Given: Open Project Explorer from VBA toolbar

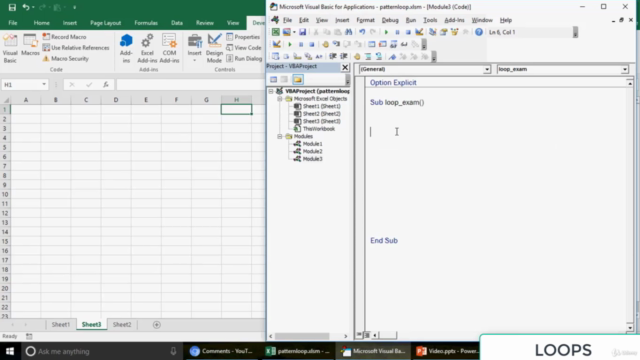Looking at the screenshot, I should pos(433,32).
